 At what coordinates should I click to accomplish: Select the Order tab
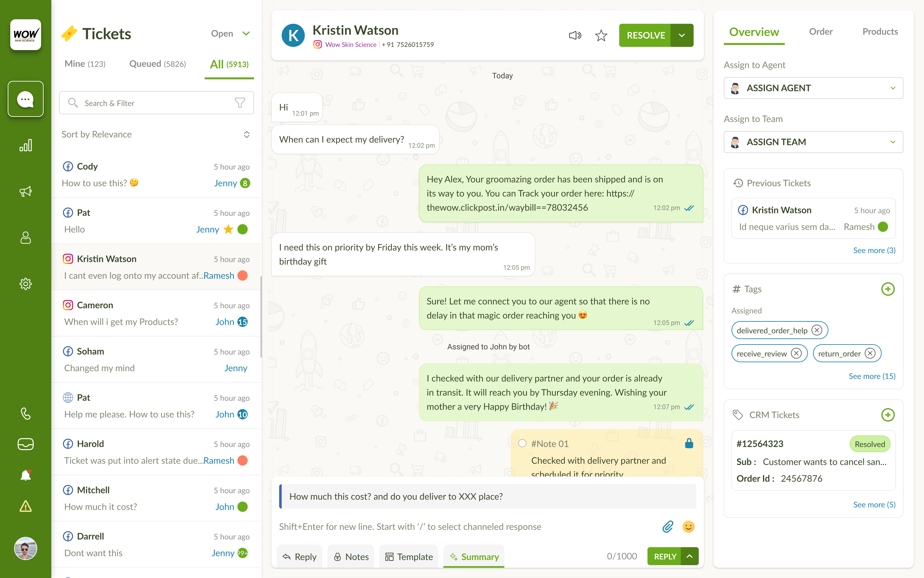[821, 32]
